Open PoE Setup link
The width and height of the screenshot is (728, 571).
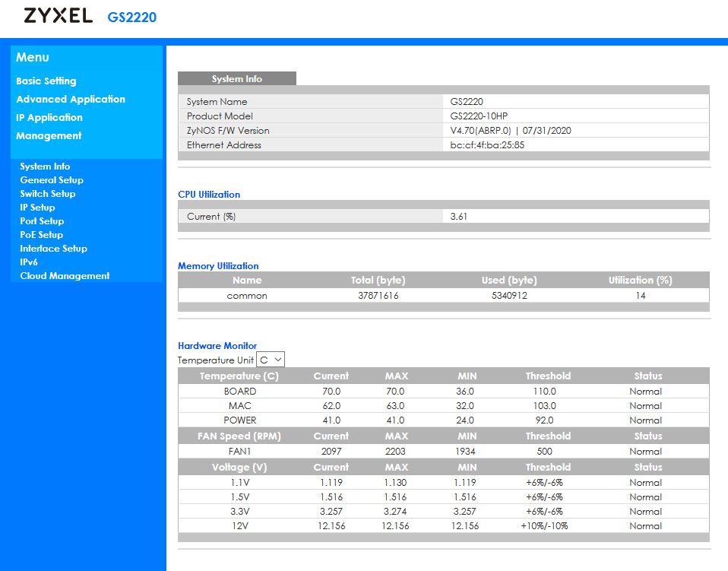pyautogui.click(x=41, y=235)
